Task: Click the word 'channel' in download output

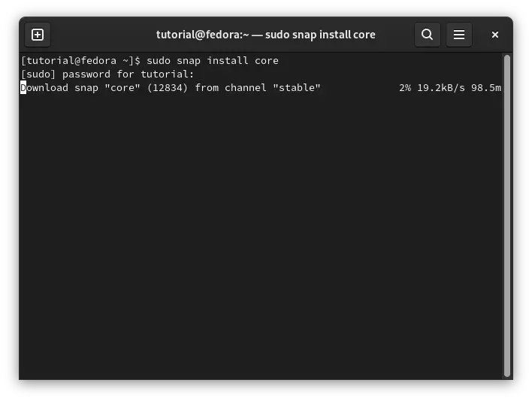Action: tap(246, 88)
